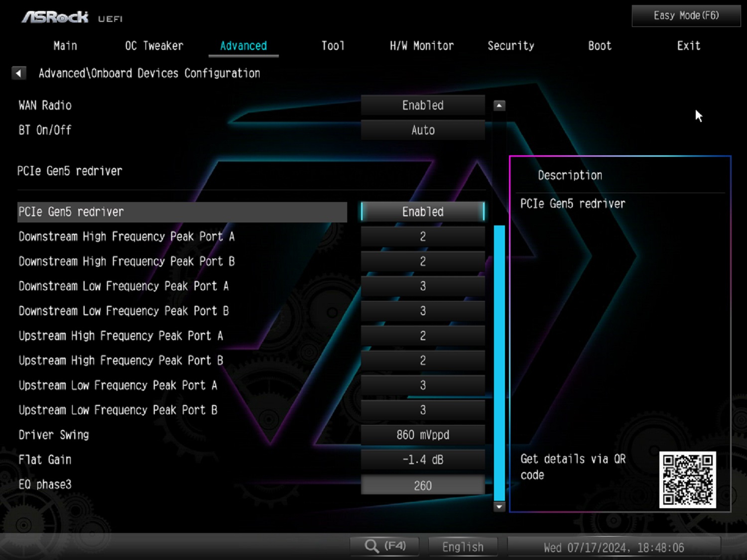Screen dimensions: 747x560
Task: Select the BT On/Off label
Action: pos(45,130)
